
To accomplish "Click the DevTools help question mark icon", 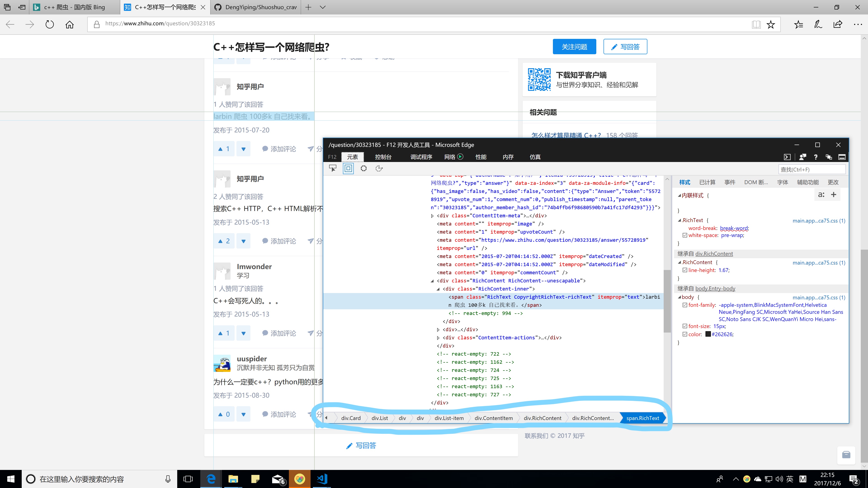I will [815, 157].
